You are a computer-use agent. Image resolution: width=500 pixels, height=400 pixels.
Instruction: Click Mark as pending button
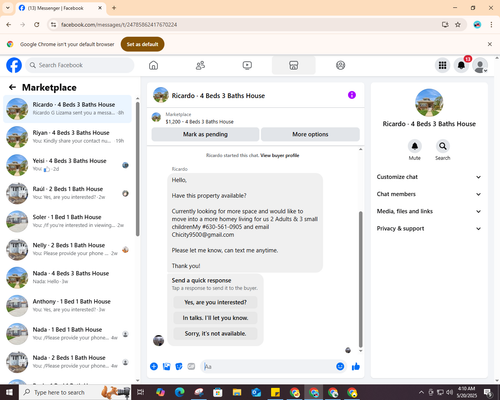[205, 134]
